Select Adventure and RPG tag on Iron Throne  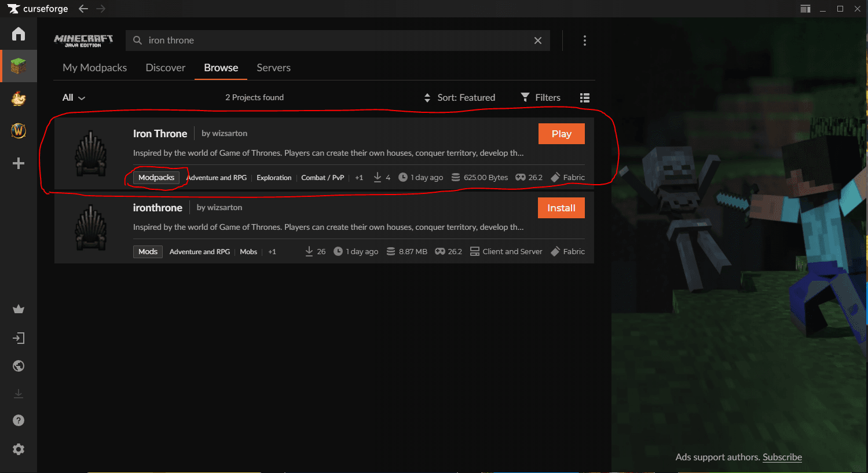(x=217, y=178)
